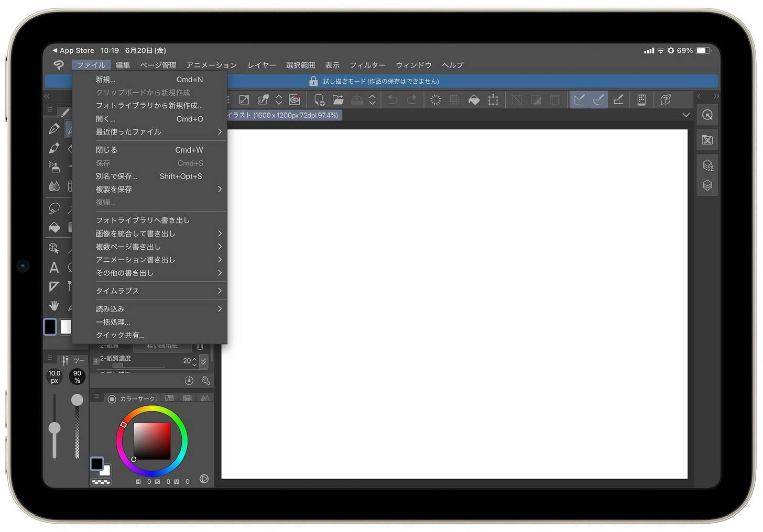Screen dimensions: 763x532
Task: Click the stopwatch reset icon beside wrench
Action: pos(189,381)
